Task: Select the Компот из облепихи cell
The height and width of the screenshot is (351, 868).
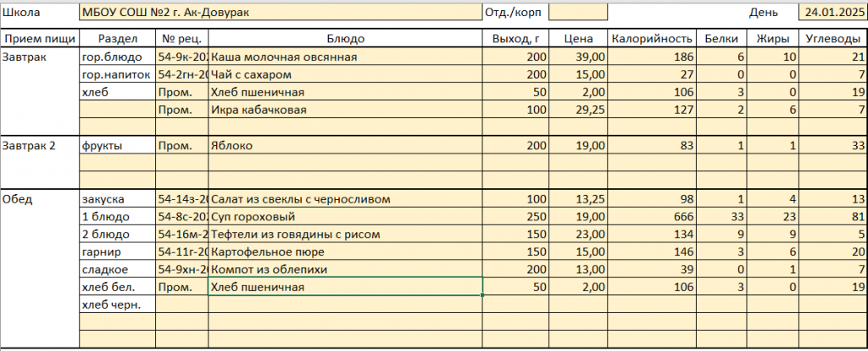Action: (345, 270)
